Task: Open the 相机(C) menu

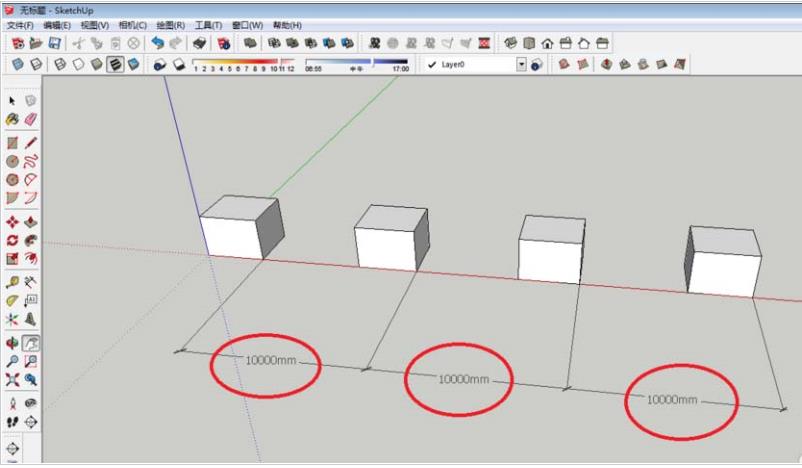Action: (x=132, y=25)
